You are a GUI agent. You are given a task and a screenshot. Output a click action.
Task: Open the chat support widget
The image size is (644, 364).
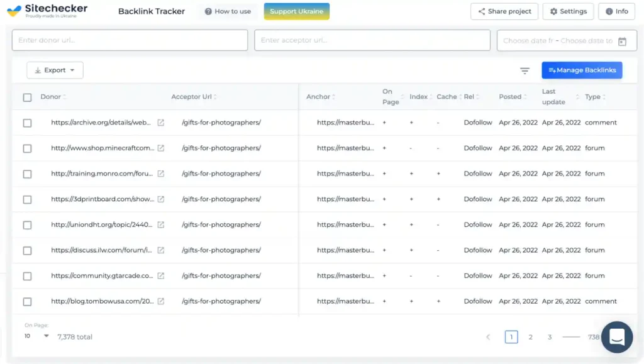617,337
